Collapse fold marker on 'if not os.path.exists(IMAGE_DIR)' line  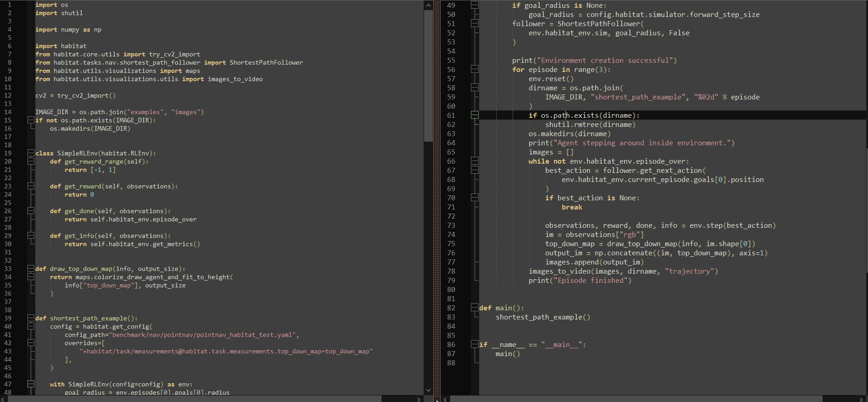31,120
